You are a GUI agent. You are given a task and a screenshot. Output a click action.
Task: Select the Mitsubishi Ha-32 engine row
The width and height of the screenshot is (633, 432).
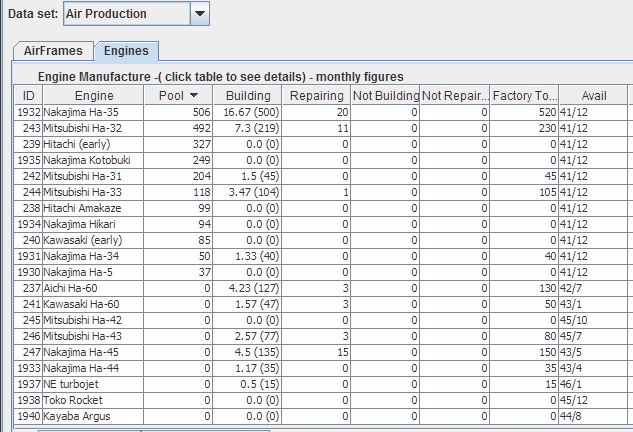[321, 128]
